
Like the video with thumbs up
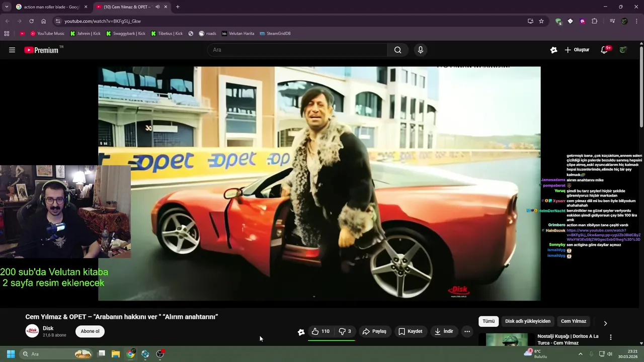coord(320,331)
